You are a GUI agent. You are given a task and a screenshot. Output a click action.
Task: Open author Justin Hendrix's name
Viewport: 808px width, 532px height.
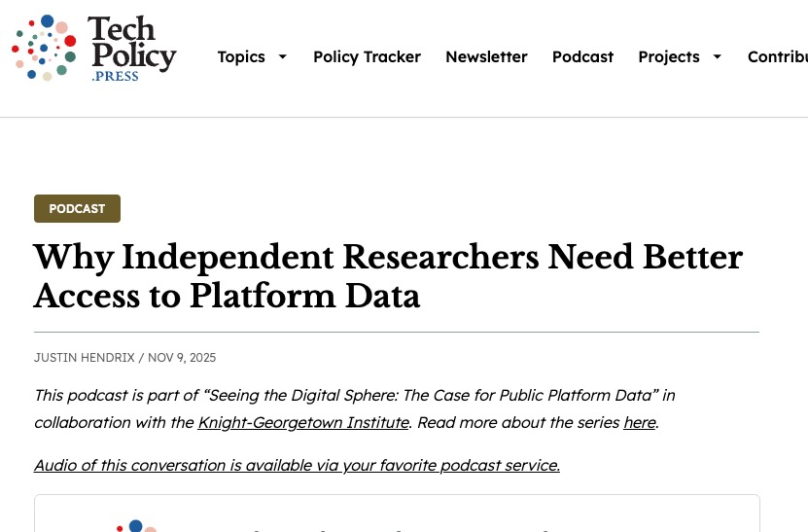(x=84, y=358)
